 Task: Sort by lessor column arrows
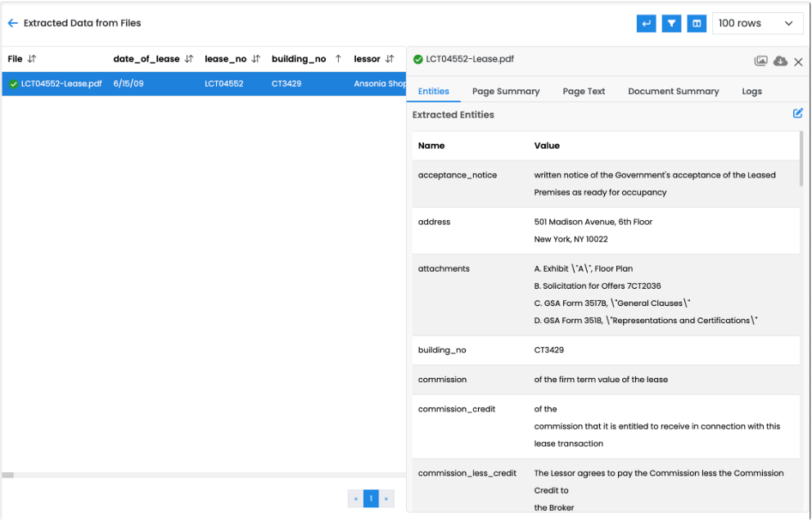pyautogui.click(x=390, y=59)
